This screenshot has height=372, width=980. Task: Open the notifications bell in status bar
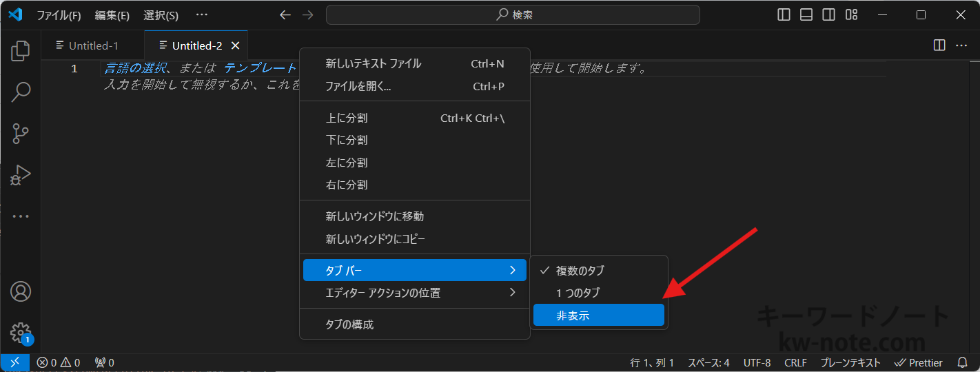(963, 362)
